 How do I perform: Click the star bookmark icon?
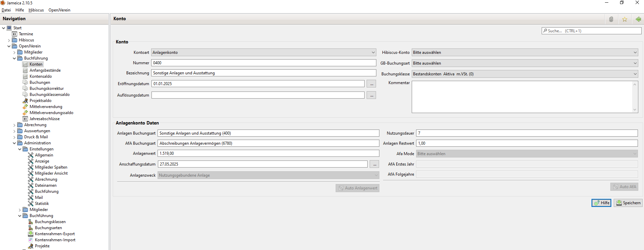point(624,19)
